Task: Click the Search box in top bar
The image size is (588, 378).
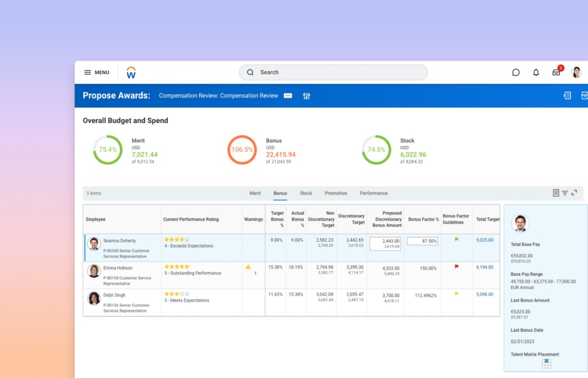Action: point(333,72)
